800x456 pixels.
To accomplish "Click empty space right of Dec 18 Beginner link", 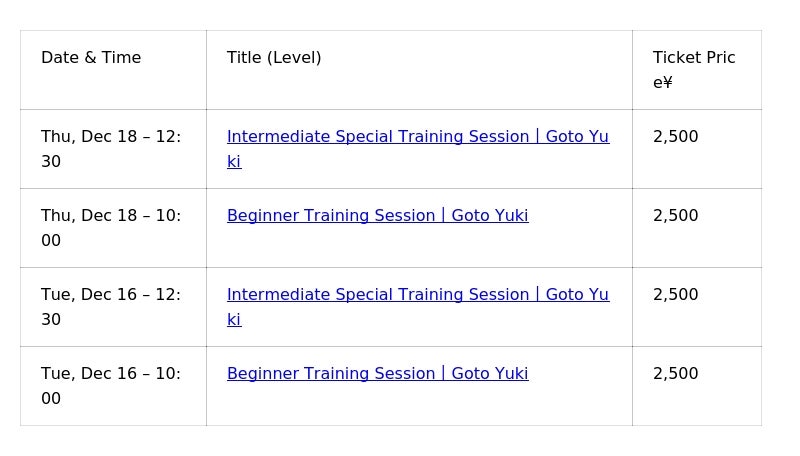I will (x=580, y=216).
